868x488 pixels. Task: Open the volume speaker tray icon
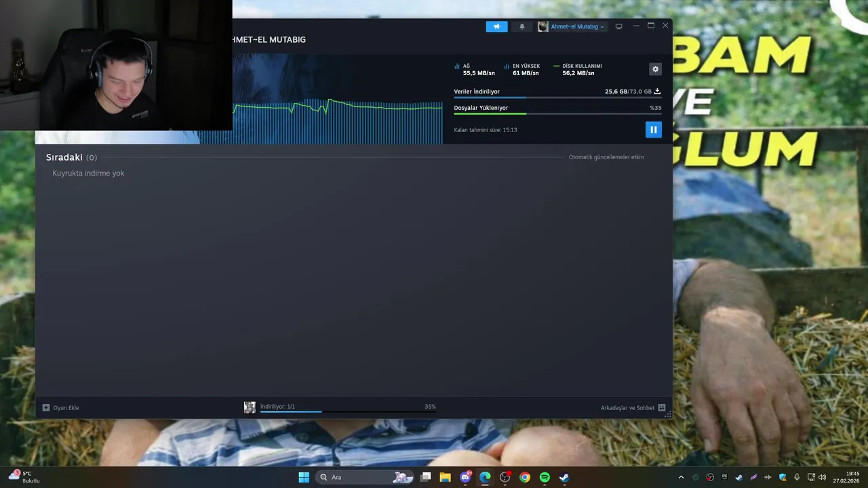tap(822, 477)
